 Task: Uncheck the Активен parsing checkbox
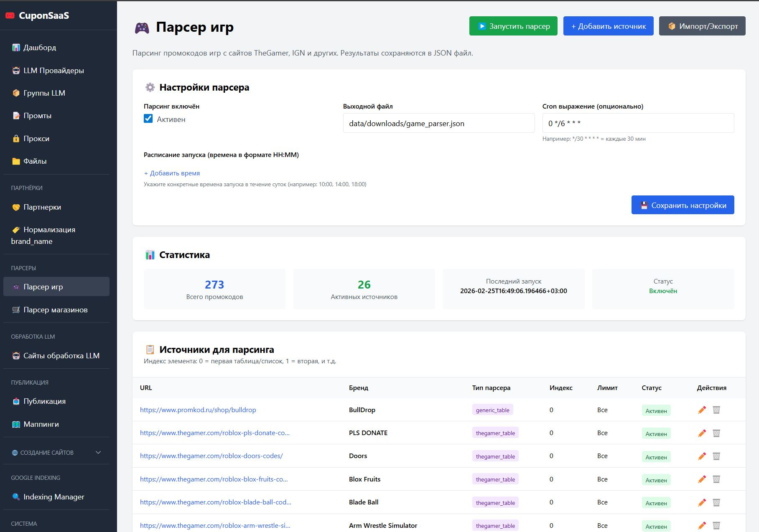click(x=148, y=119)
